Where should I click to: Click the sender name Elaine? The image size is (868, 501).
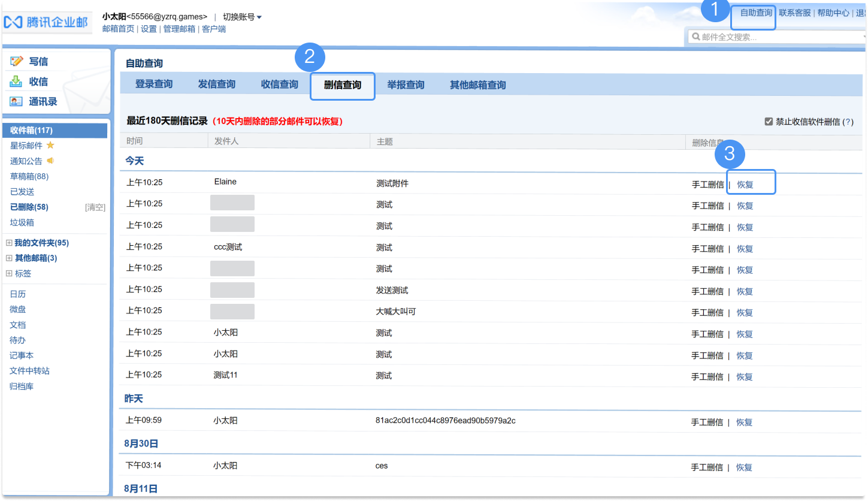click(x=225, y=182)
